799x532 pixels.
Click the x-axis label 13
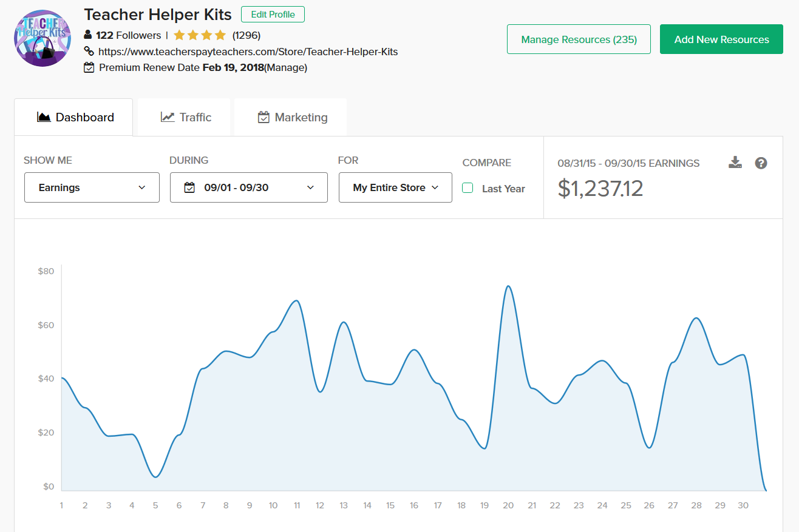[344, 505]
